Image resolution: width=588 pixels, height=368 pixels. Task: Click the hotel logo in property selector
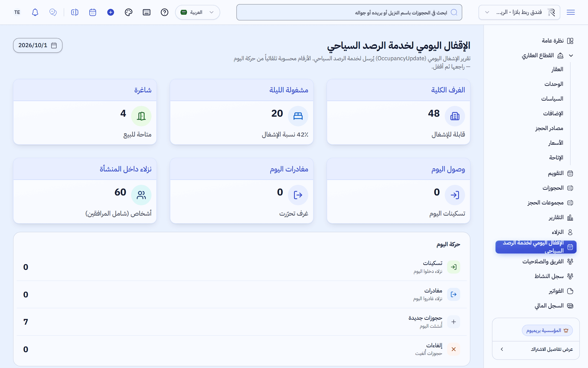point(552,12)
